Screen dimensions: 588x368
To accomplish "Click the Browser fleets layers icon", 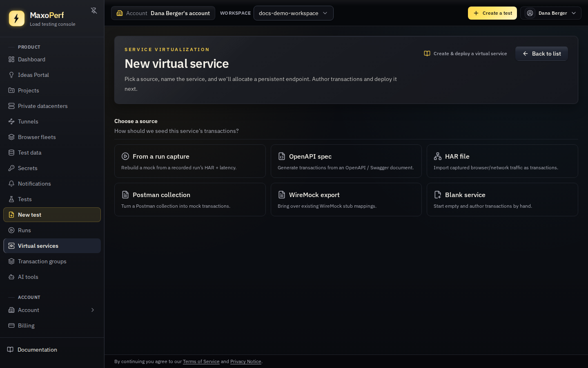I will [11, 137].
